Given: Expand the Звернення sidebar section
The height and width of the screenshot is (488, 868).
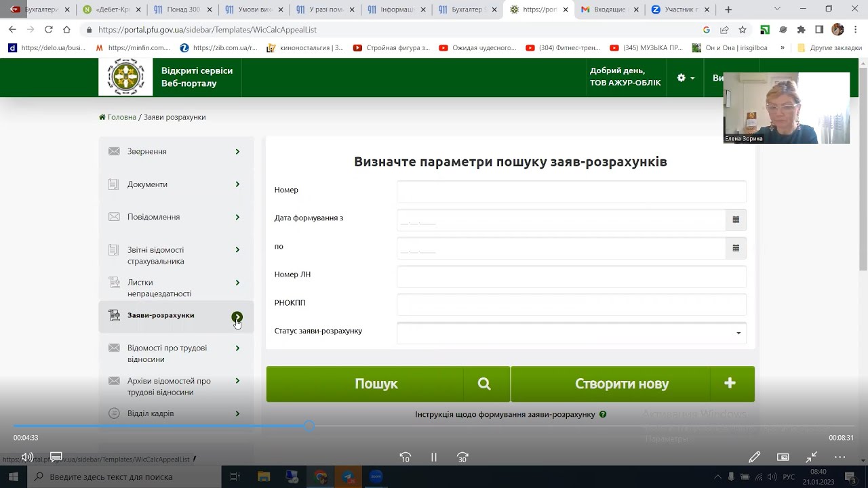Looking at the screenshot, I should 237,152.
